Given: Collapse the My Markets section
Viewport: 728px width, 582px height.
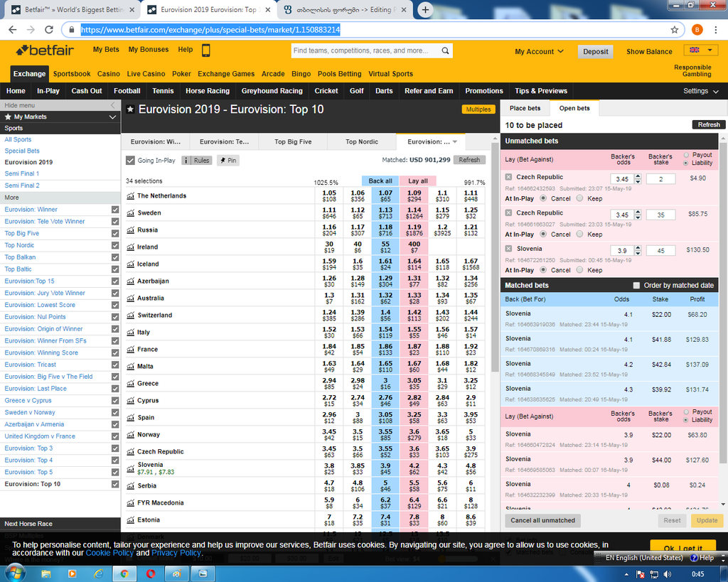Looking at the screenshot, I should [x=112, y=117].
